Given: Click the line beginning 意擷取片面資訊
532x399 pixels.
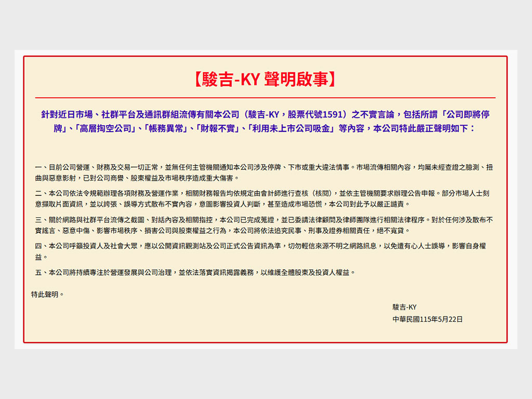Looking at the screenshot, I should pyautogui.click(x=222, y=204).
